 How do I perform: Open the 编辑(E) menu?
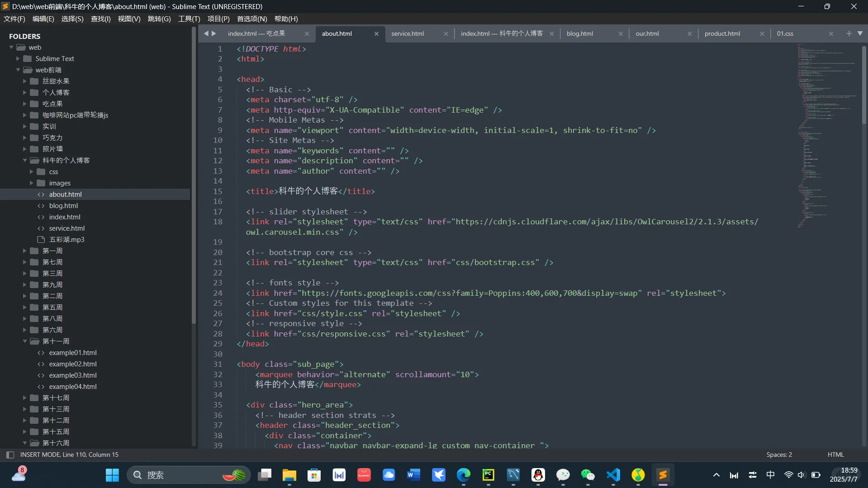(x=43, y=19)
